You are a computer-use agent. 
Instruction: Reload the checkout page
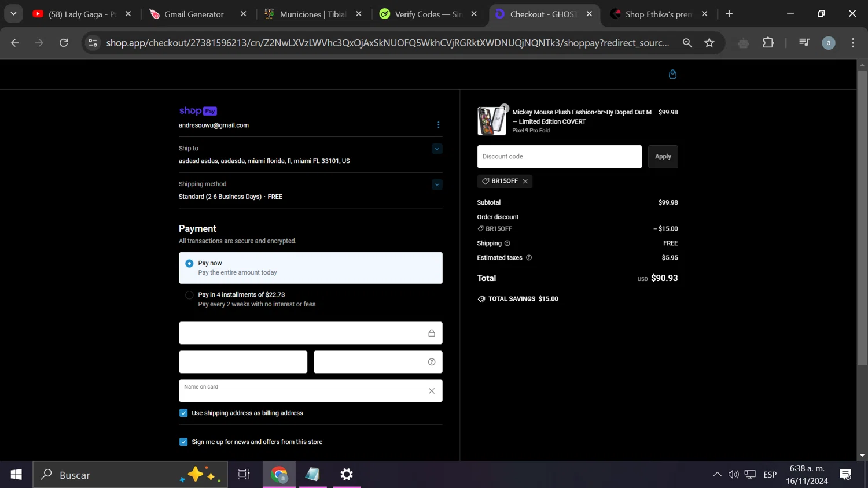click(x=64, y=43)
